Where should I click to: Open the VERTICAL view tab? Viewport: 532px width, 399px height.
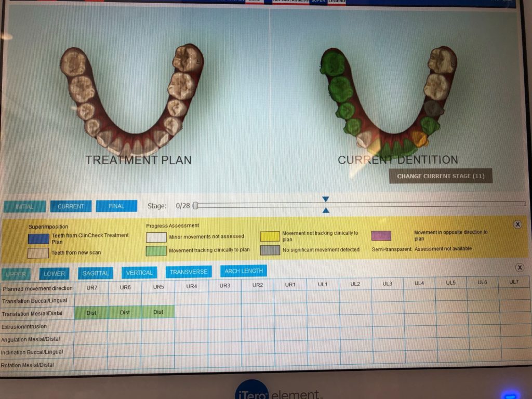coord(139,272)
